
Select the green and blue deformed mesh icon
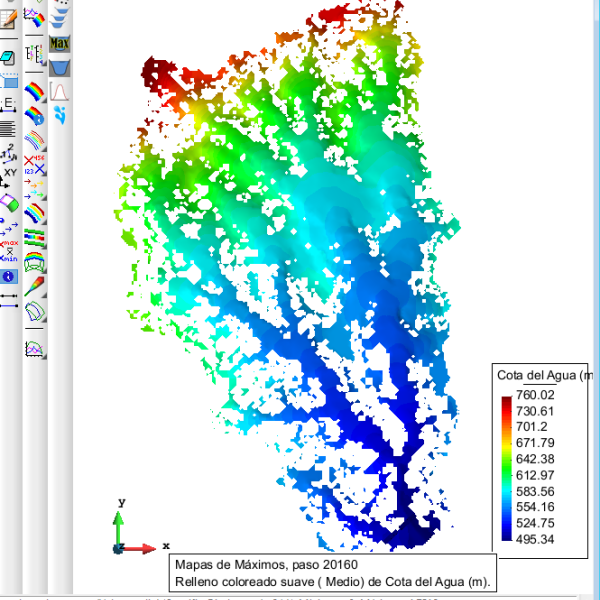point(35,311)
